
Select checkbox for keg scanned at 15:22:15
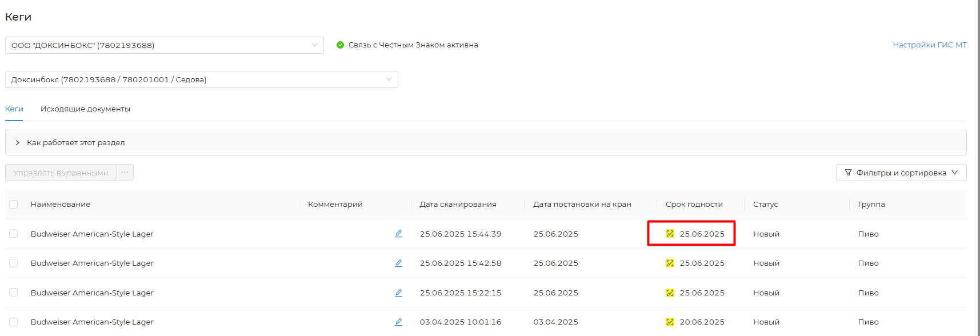click(x=14, y=293)
